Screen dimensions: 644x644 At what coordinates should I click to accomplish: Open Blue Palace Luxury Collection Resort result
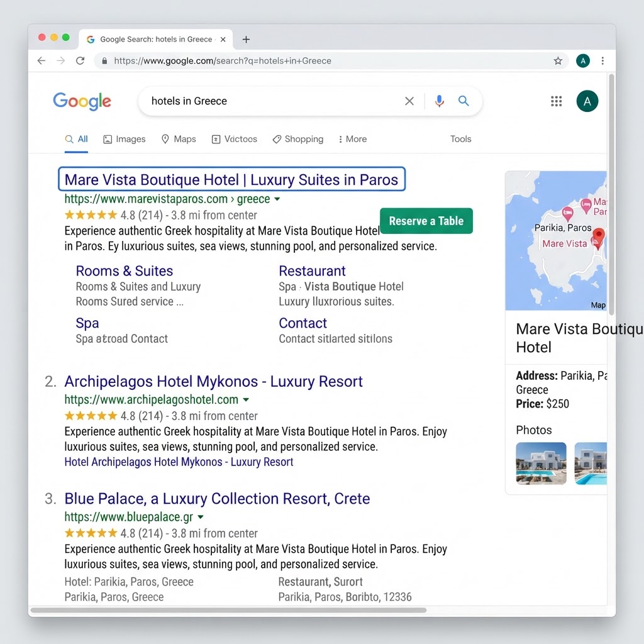coord(217,499)
